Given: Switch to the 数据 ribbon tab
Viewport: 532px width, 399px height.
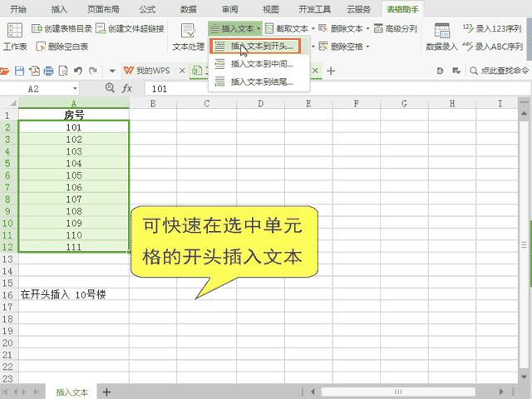Looking at the screenshot, I should click(x=189, y=9).
